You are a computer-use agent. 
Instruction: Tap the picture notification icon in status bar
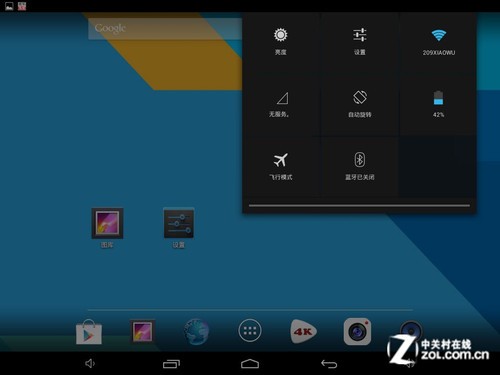point(9,6)
